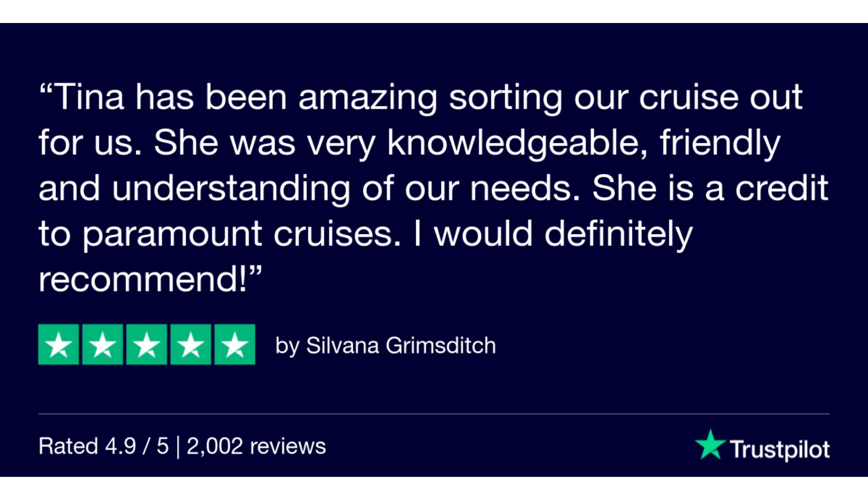This screenshot has width=868, height=499.
Task: Click the opening quotation mark before Tina
Action: click(x=46, y=89)
